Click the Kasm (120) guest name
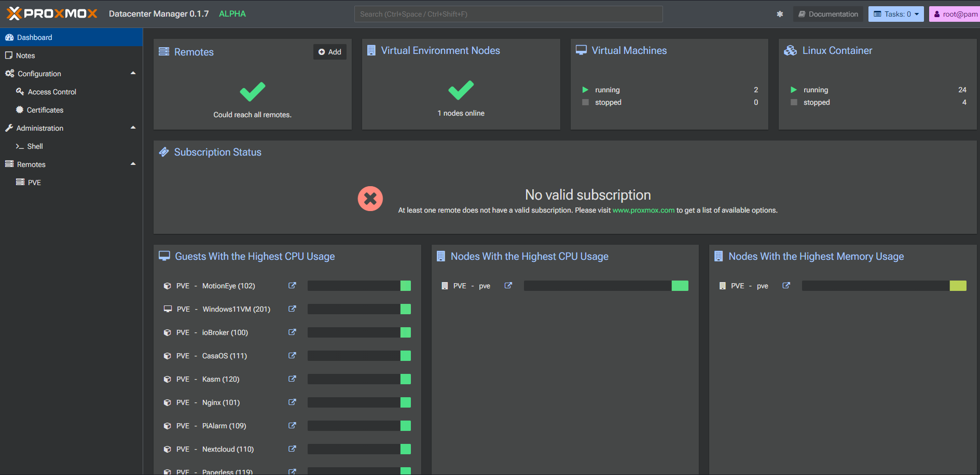Viewport: 980px width, 475px height. tap(221, 379)
